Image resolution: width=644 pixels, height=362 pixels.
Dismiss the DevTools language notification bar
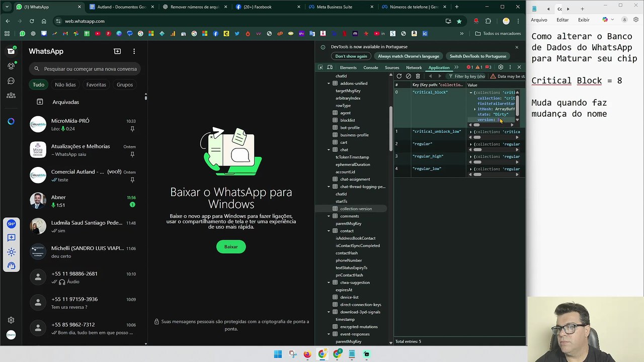(517, 47)
